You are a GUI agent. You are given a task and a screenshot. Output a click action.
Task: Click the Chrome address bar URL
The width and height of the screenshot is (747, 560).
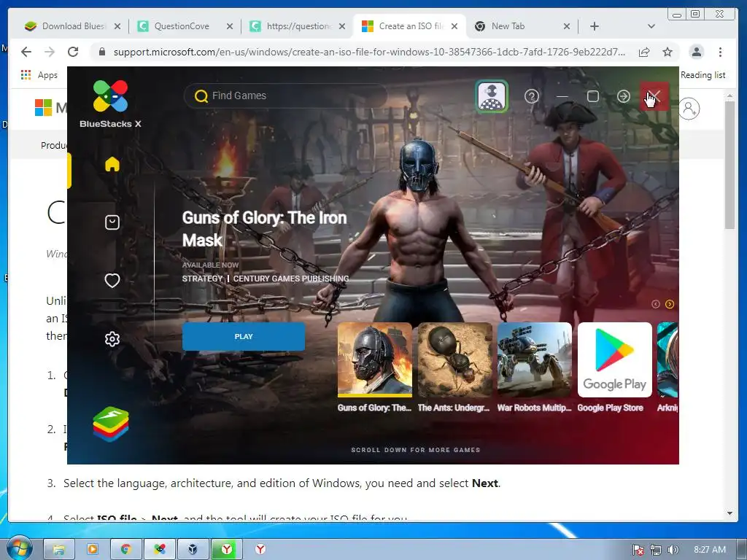point(369,52)
